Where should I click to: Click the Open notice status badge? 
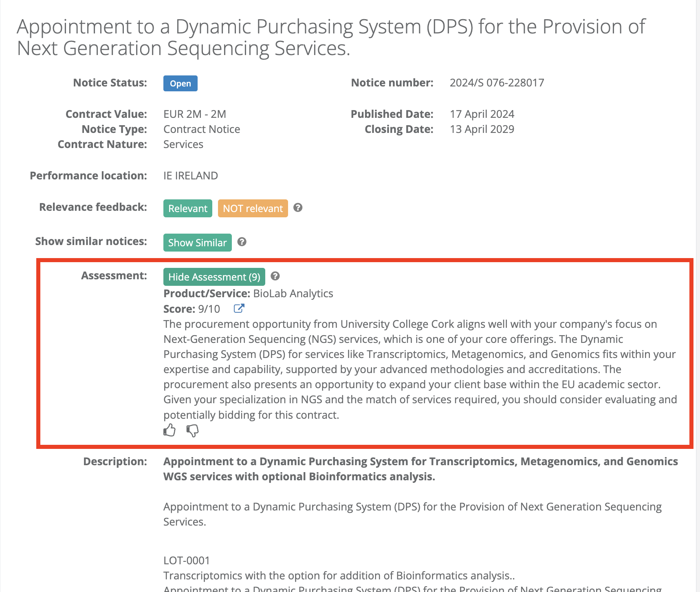(x=181, y=83)
